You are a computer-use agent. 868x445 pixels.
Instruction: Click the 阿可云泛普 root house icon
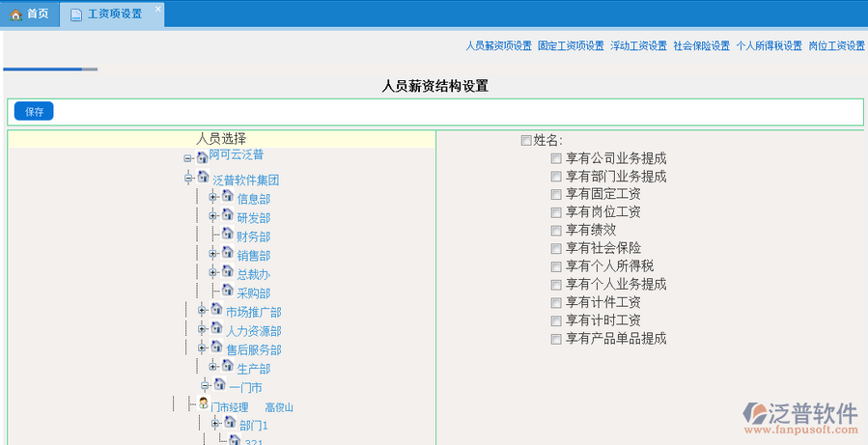(x=202, y=155)
